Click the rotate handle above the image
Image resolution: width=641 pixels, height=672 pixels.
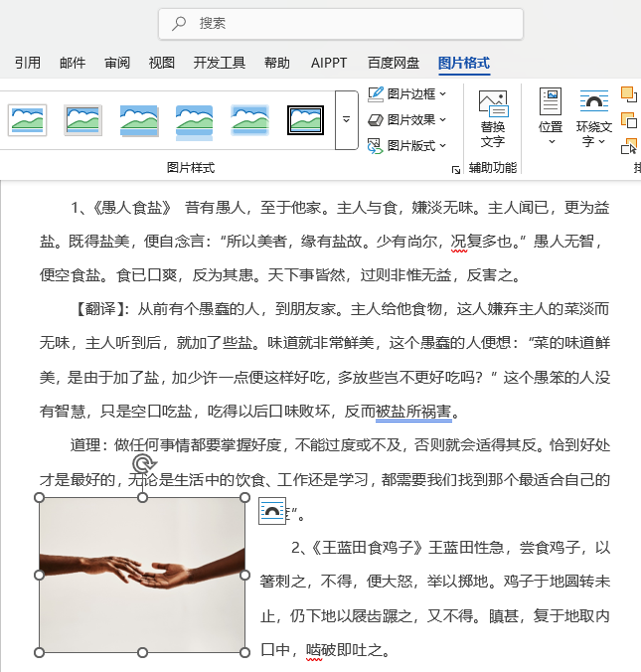[143, 464]
